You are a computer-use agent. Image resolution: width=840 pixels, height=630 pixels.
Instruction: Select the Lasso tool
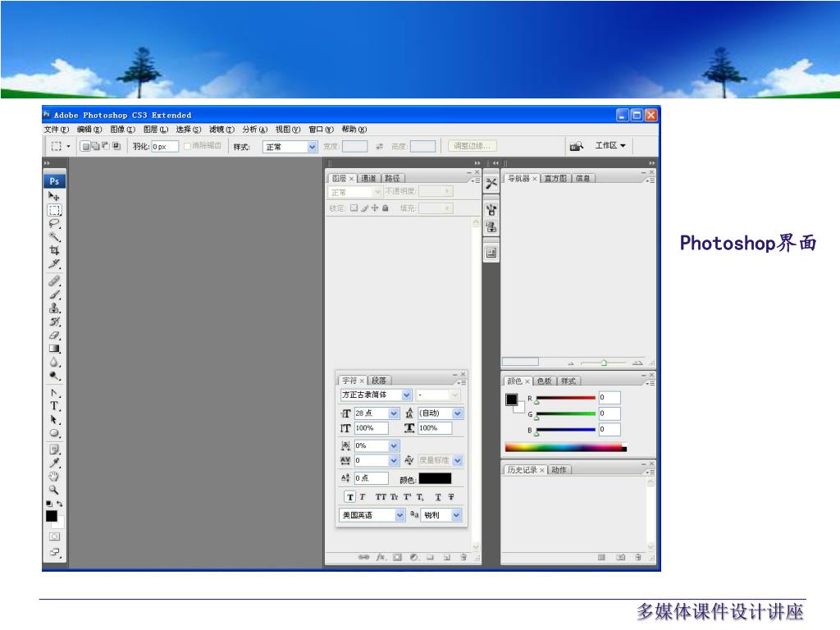tap(54, 223)
